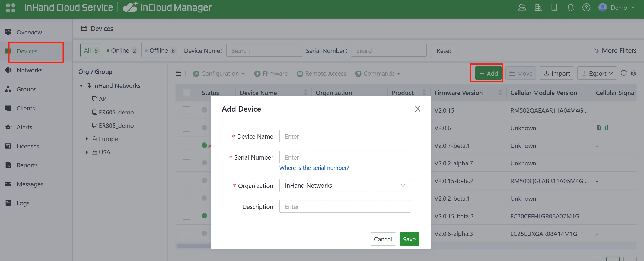Filter by Offline devices tab
This screenshot has height=261, width=644.
[x=161, y=50]
